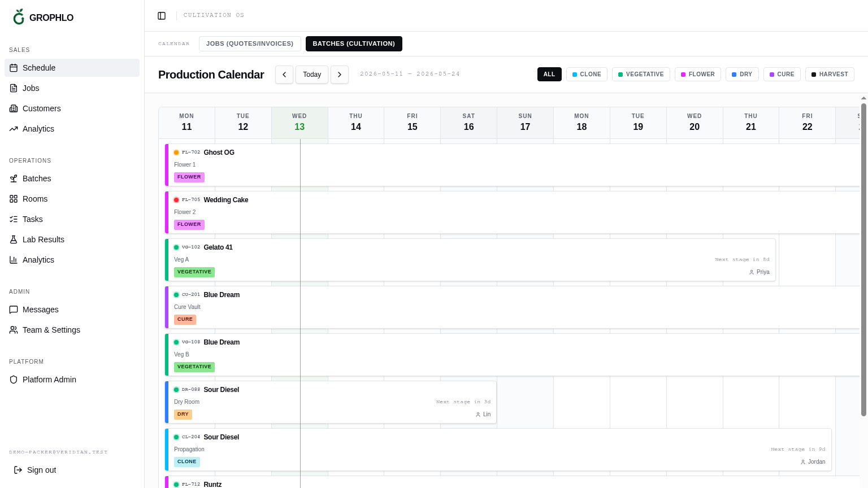The width and height of the screenshot is (868, 488).
Task: Click the FLOWER tag on Ghost OG
Action: tap(189, 177)
